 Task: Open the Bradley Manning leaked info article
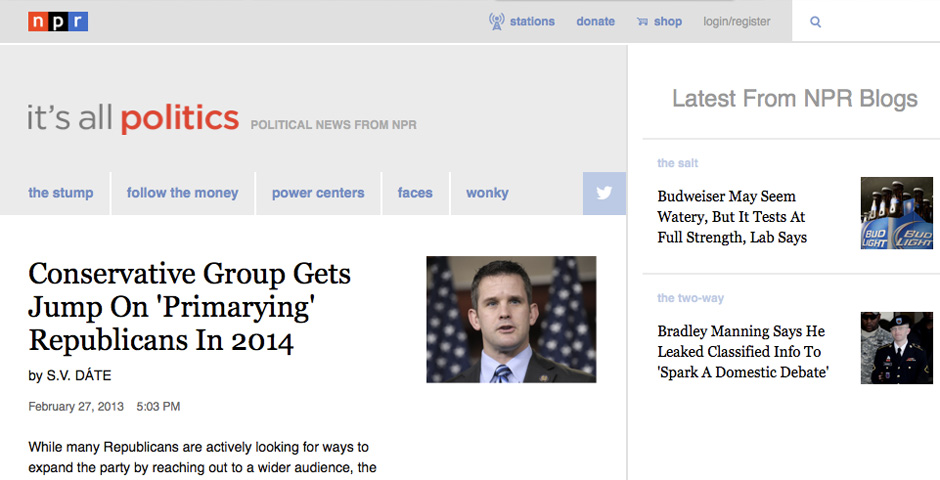point(743,352)
